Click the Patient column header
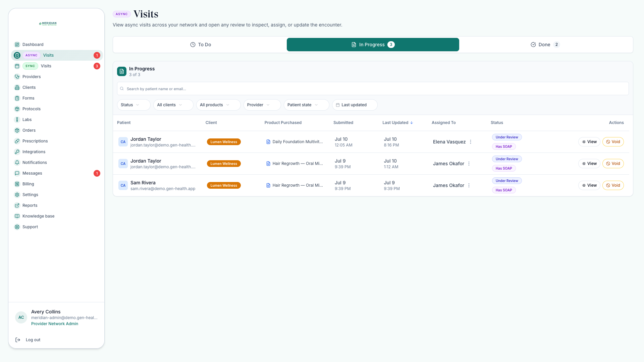 click(124, 123)
